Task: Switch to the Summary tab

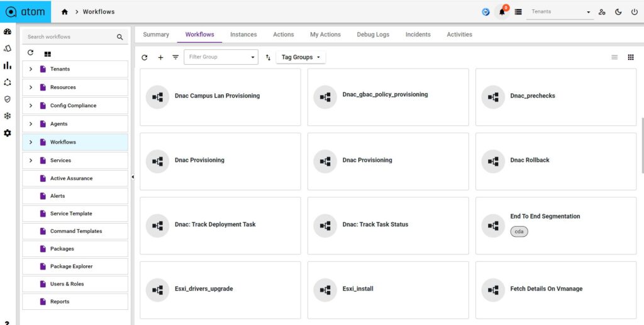Action: coord(156,35)
